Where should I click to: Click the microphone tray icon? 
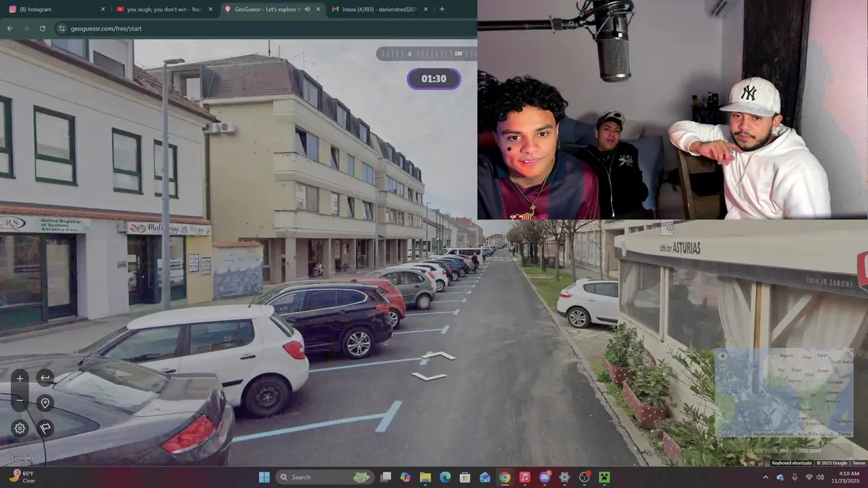(x=795, y=477)
